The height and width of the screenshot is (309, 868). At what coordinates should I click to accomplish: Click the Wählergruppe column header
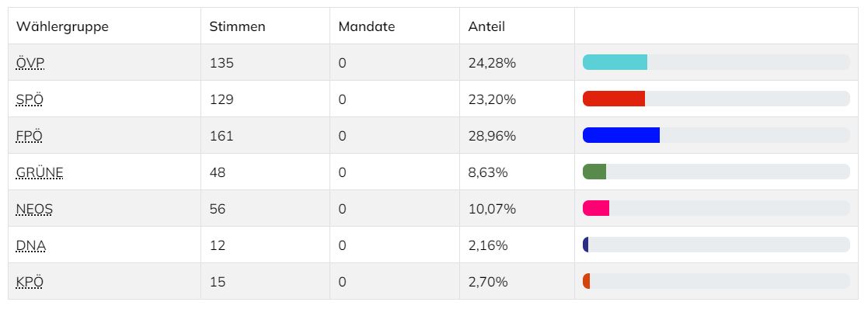tap(62, 26)
